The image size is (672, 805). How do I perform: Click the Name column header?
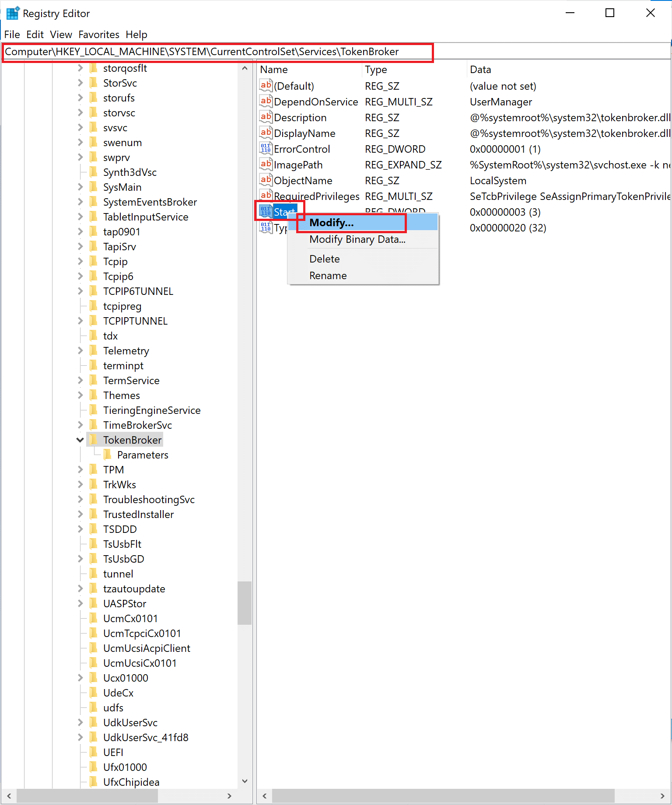coord(309,70)
